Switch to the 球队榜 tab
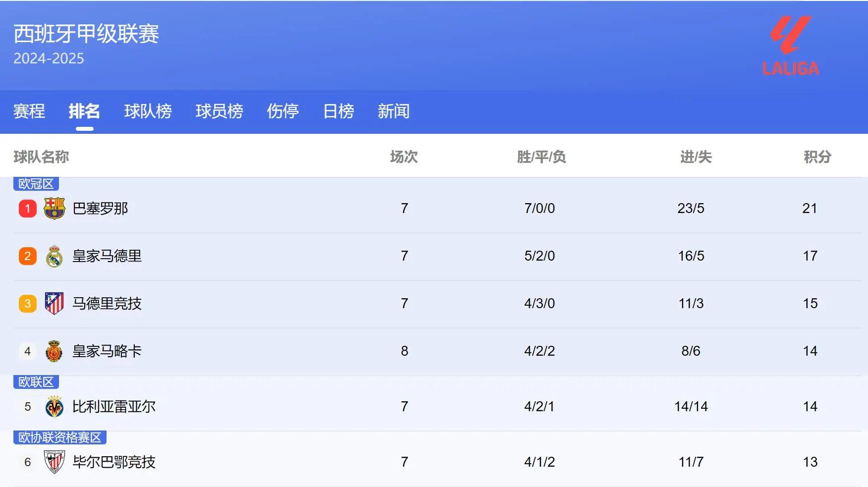 [x=148, y=111]
